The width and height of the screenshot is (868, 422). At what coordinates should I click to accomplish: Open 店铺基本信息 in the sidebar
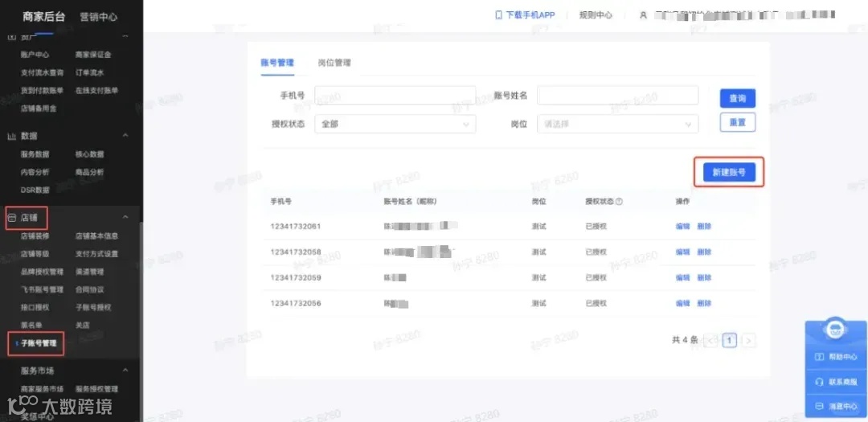click(97, 236)
